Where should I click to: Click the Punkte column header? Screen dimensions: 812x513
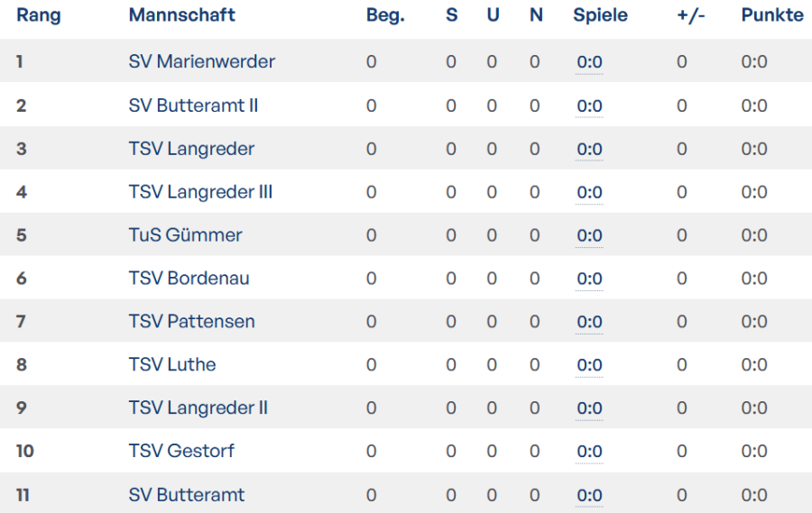click(x=771, y=15)
